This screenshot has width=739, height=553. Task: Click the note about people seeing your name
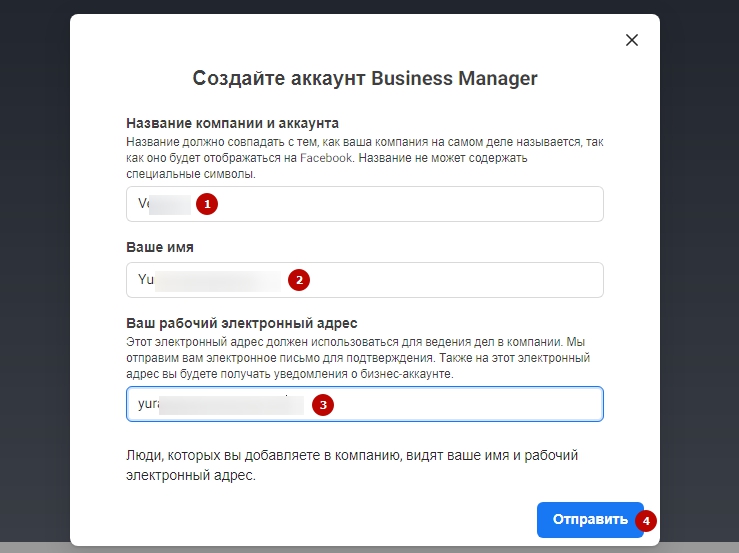(352, 465)
